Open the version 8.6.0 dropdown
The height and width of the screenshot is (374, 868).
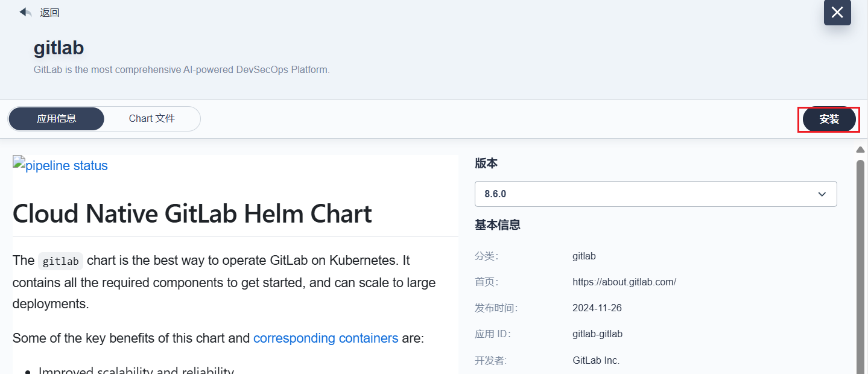655,194
